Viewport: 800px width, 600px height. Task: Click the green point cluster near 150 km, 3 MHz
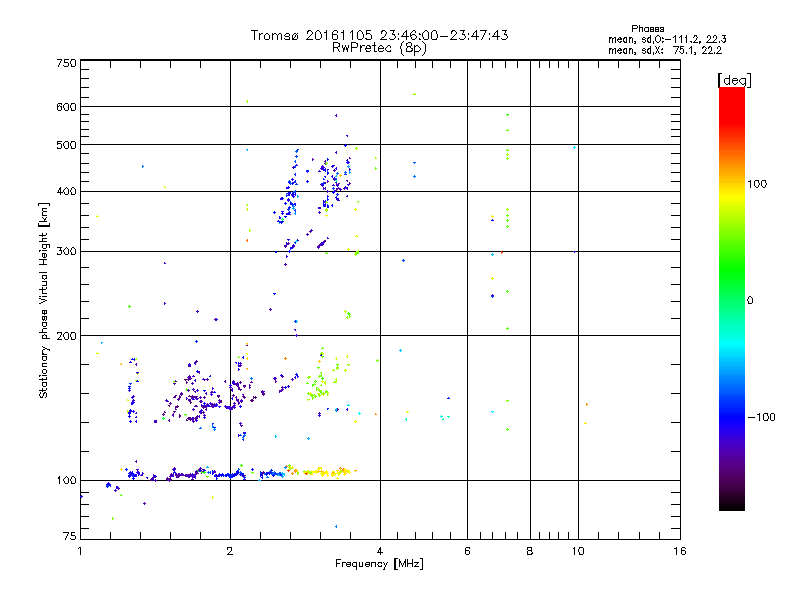(x=318, y=390)
